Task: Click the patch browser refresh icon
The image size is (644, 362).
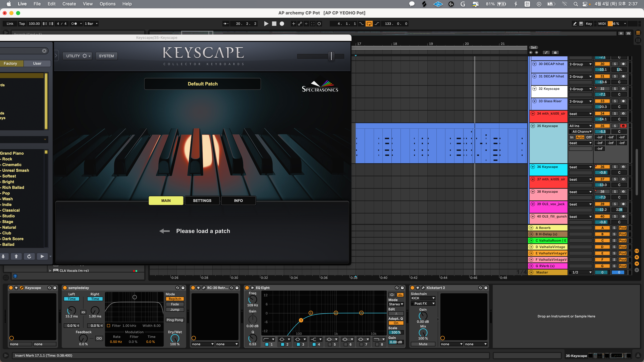Action: pyautogui.click(x=29, y=256)
